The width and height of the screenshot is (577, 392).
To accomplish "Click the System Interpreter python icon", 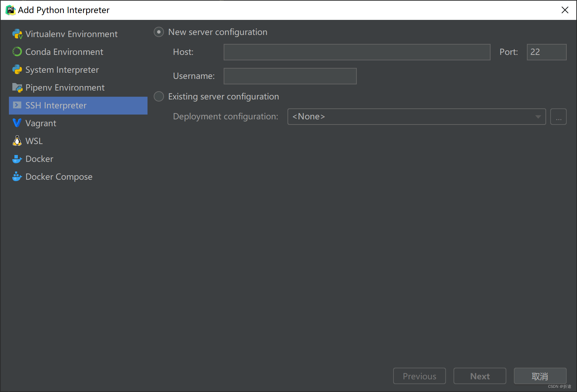I will pyautogui.click(x=17, y=70).
